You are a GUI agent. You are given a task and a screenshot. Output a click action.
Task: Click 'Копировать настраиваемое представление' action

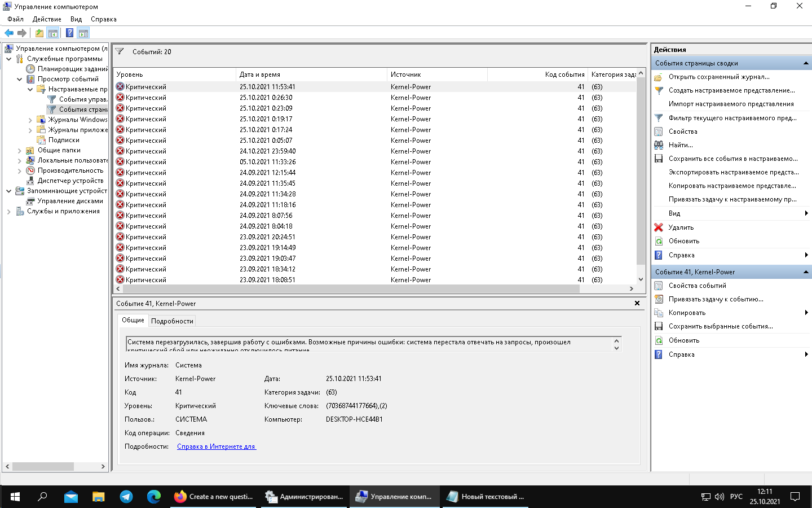(x=732, y=186)
